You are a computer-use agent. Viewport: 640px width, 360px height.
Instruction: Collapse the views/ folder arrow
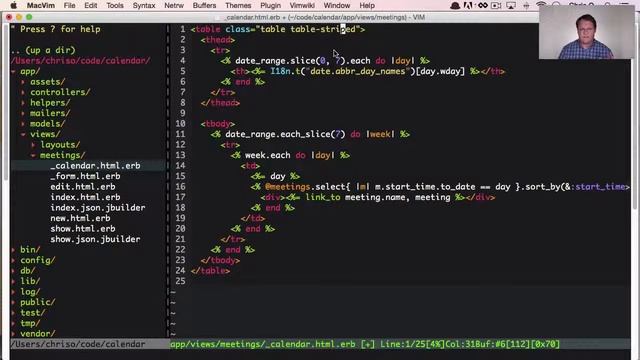pyautogui.click(x=23, y=134)
